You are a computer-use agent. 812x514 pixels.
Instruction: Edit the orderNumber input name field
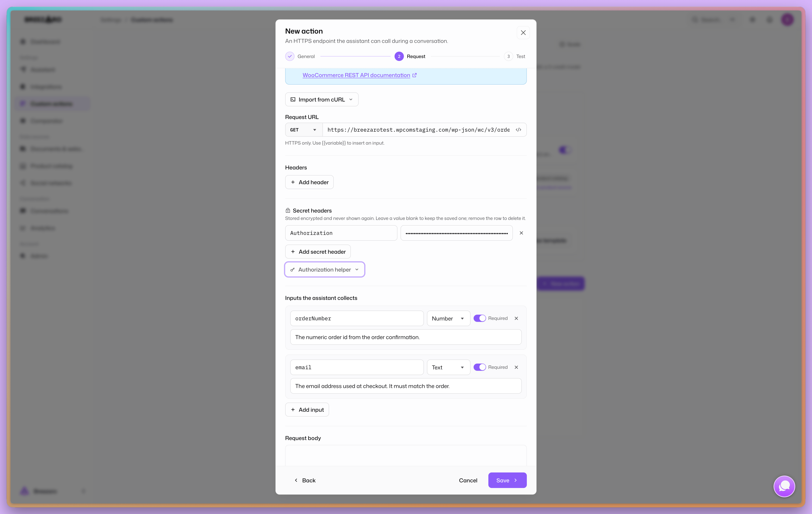(357, 318)
